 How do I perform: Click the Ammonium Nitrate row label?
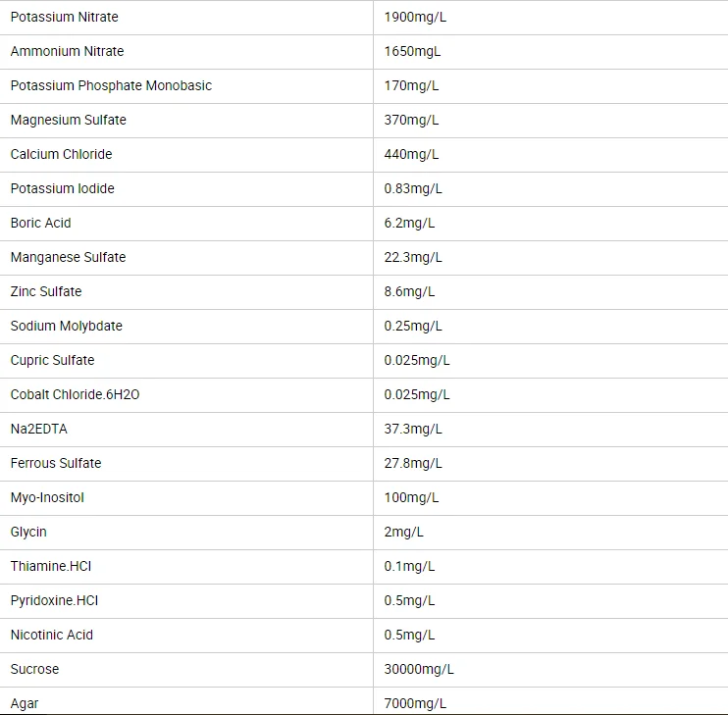click(67, 51)
